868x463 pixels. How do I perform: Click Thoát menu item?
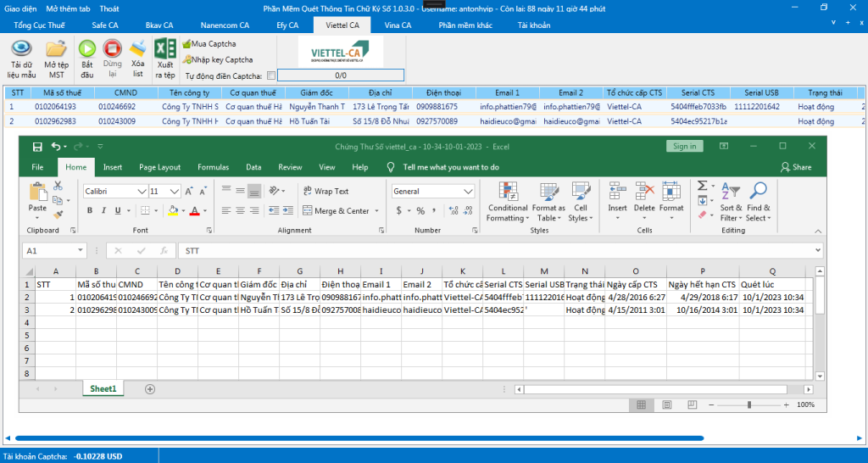(109, 8)
